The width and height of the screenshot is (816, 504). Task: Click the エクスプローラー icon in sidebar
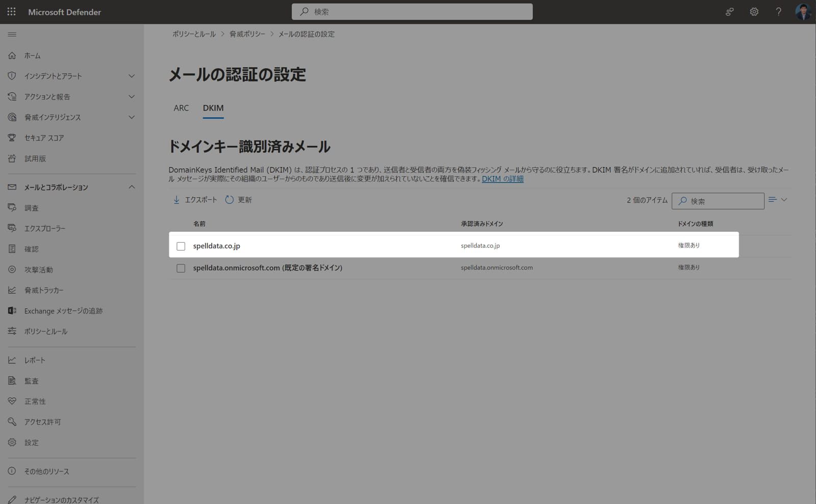(x=12, y=228)
